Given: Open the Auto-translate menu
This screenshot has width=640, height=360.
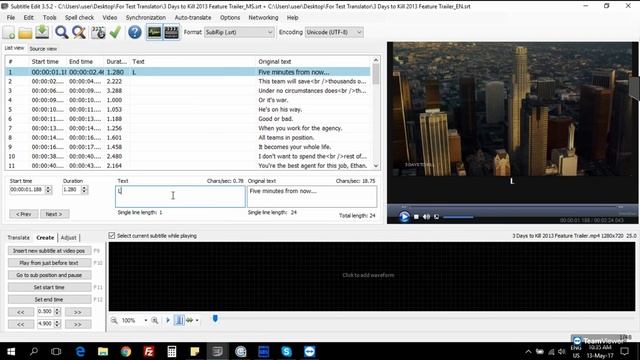Looking at the screenshot, I should [x=193, y=18].
